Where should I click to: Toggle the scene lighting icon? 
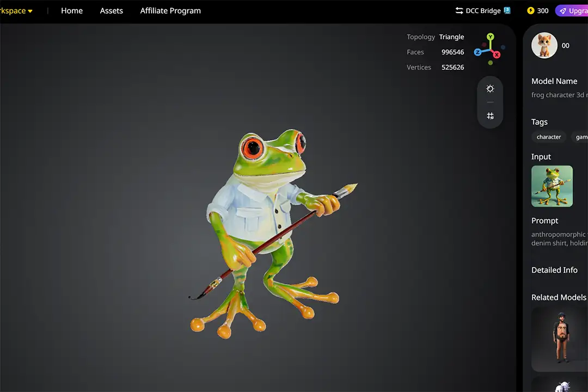point(490,89)
